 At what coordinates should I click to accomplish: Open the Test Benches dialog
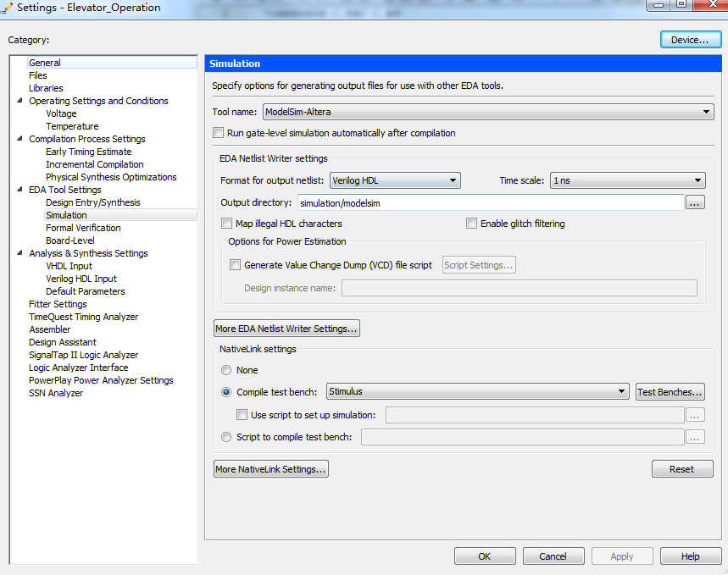point(670,392)
